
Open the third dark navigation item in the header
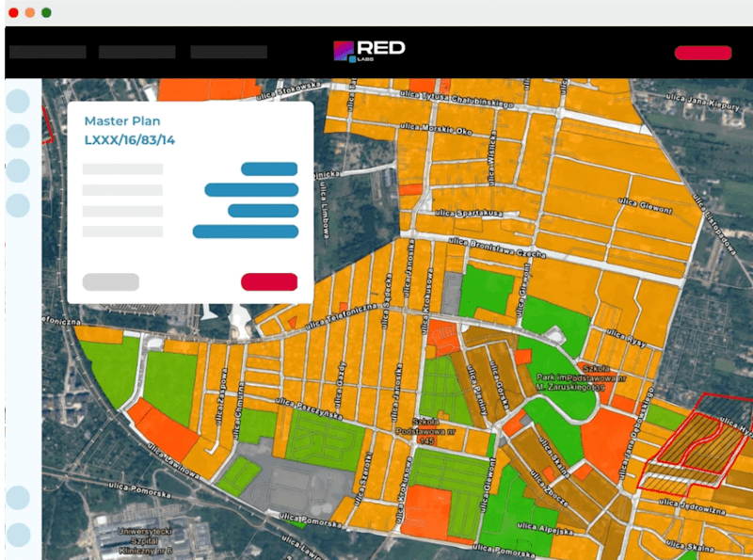click(x=229, y=52)
